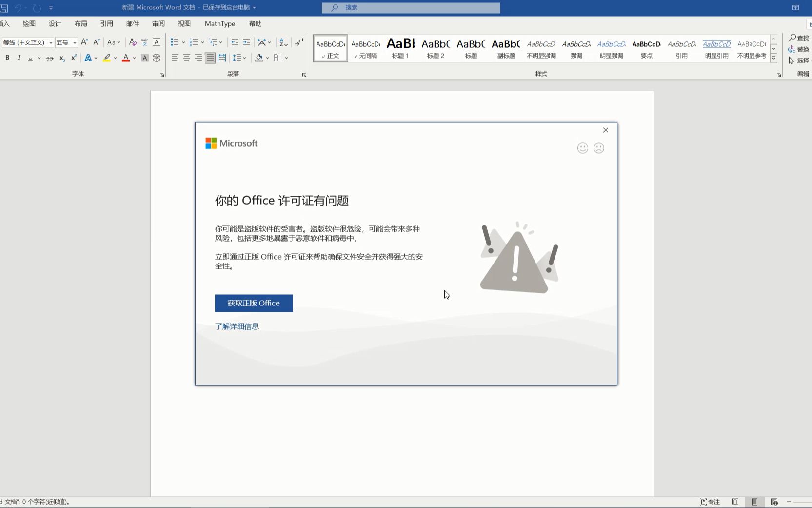Screen dimensions: 812x508
Task: Open the 了解详细信息 link
Action: click(237, 326)
